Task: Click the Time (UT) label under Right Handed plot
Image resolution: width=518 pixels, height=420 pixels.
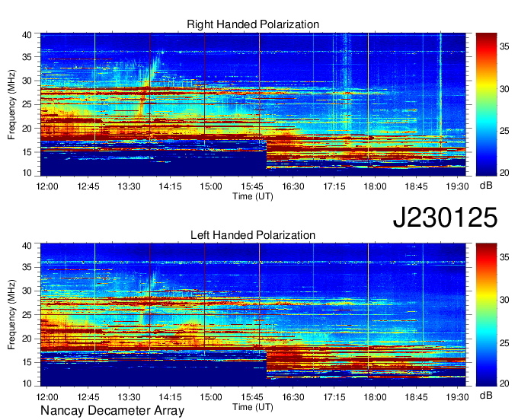Action: [x=253, y=196]
